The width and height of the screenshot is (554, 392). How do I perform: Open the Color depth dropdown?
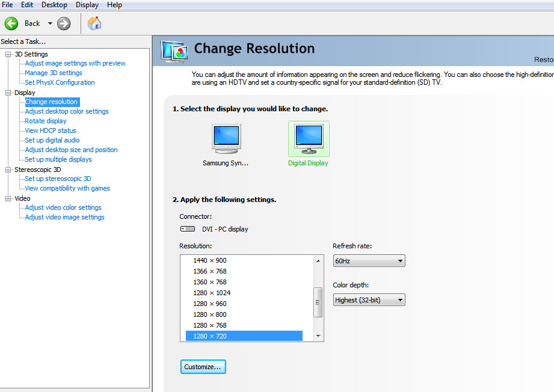[x=369, y=300]
